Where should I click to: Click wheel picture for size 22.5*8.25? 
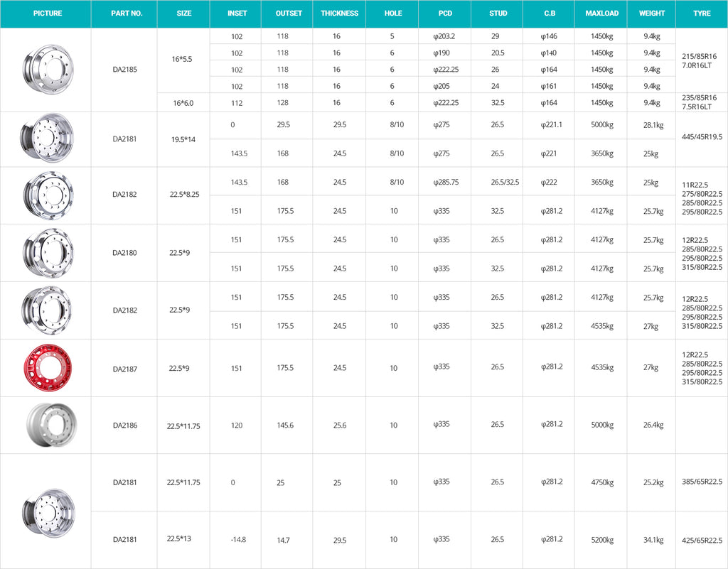(x=47, y=195)
